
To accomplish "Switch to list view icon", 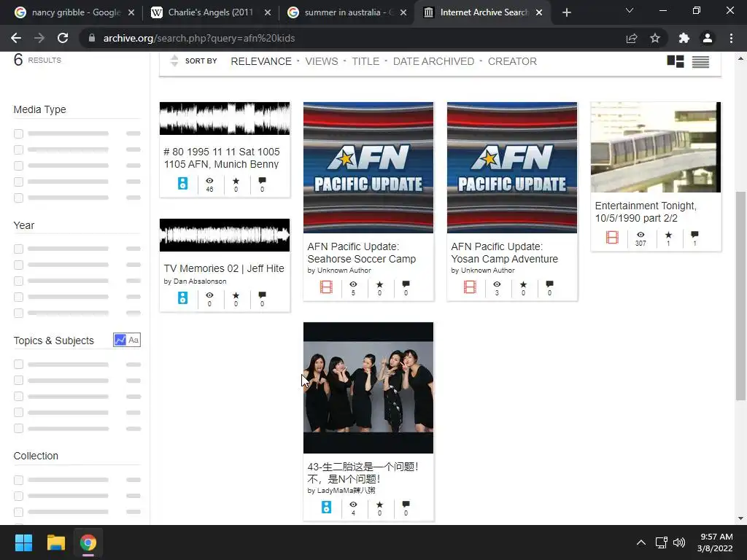I will coord(700,61).
